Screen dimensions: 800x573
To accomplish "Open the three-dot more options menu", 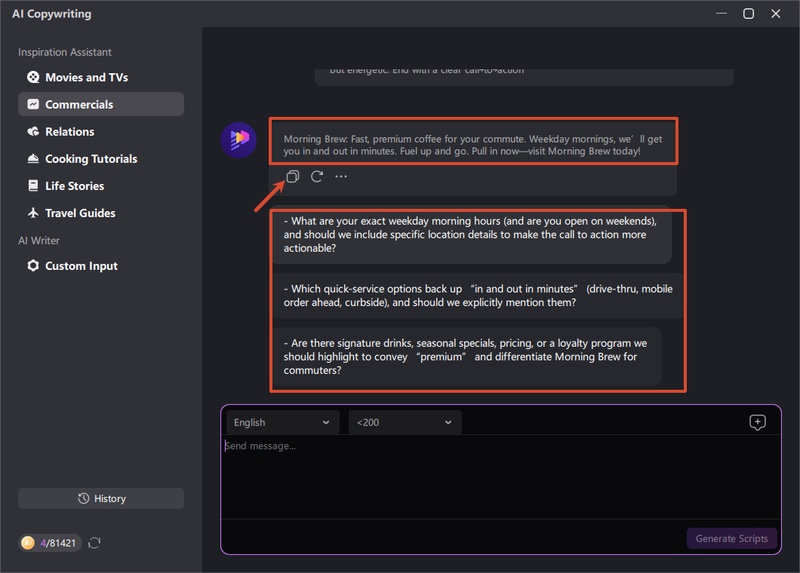I will click(341, 177).
